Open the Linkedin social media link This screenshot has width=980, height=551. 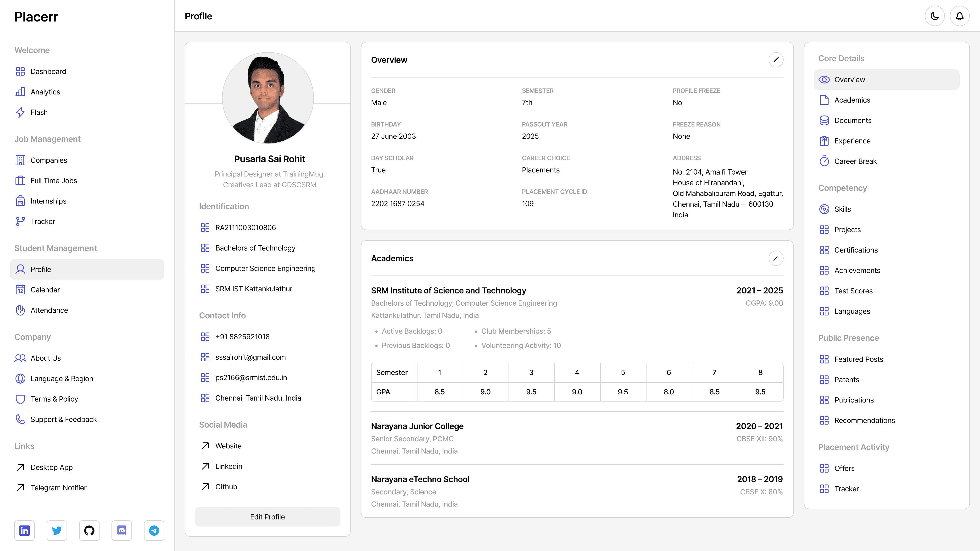coord(229,466)
